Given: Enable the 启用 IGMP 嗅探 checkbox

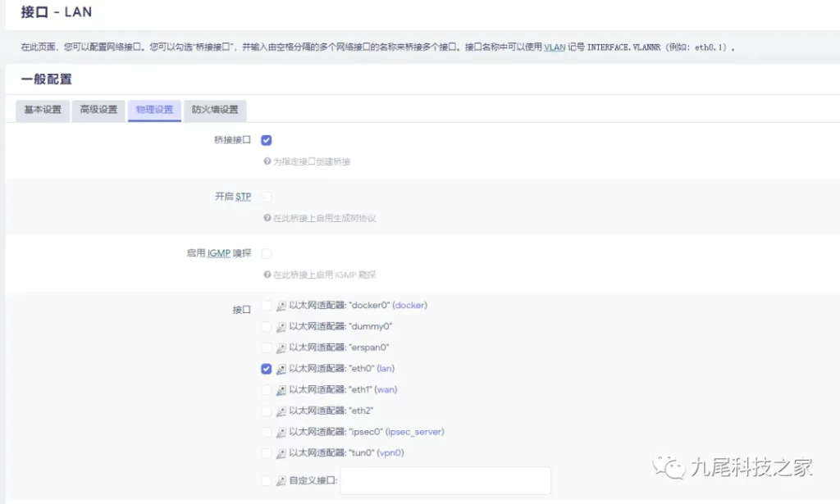Looking at the screenshot, I should [x=266, y=253].
